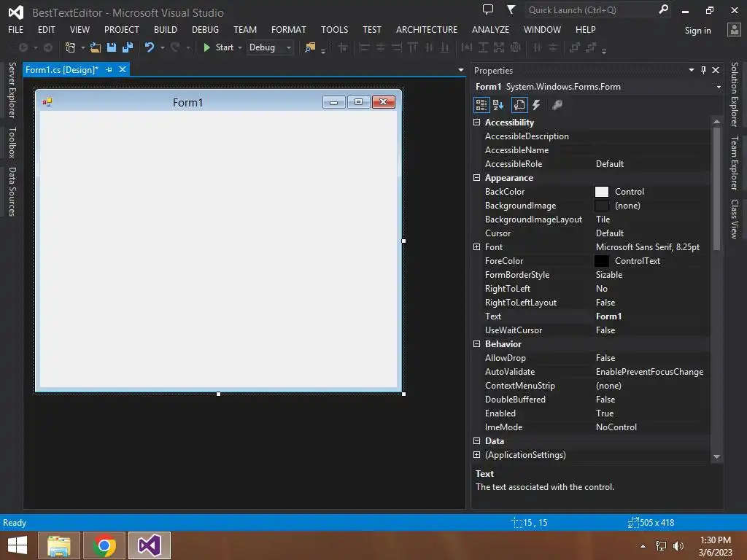This screenshot has width=747, height=560.
Task: Click the New Project toolbar icon
Action: tap(70, 47)
